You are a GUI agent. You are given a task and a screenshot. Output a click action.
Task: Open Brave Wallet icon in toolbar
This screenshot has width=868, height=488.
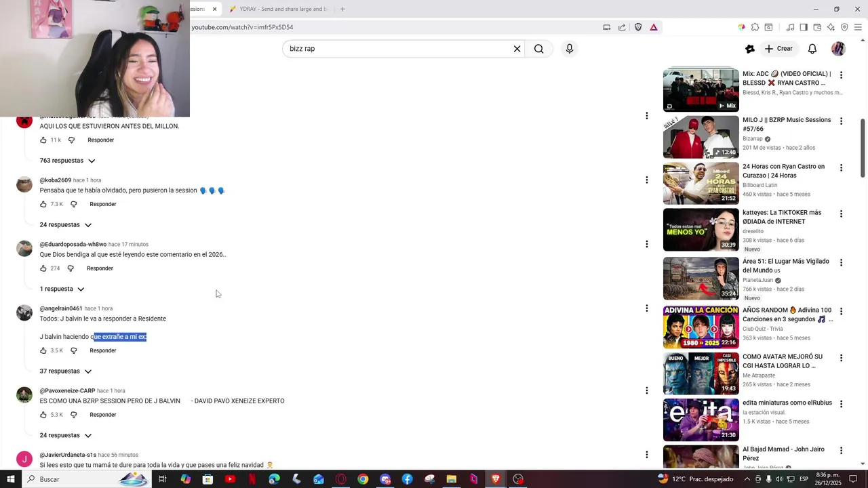click(817, 27)
